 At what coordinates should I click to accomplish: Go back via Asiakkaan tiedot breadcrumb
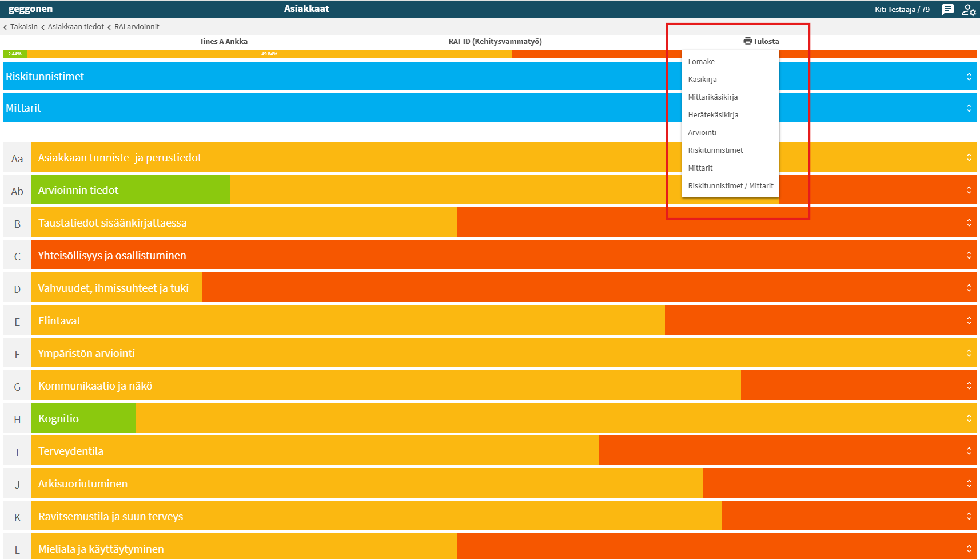[x=76, y=27]
